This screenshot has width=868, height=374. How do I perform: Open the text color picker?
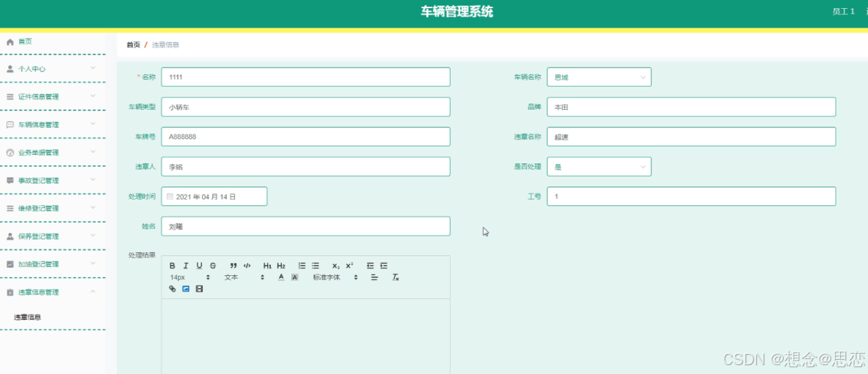point(281,277)
